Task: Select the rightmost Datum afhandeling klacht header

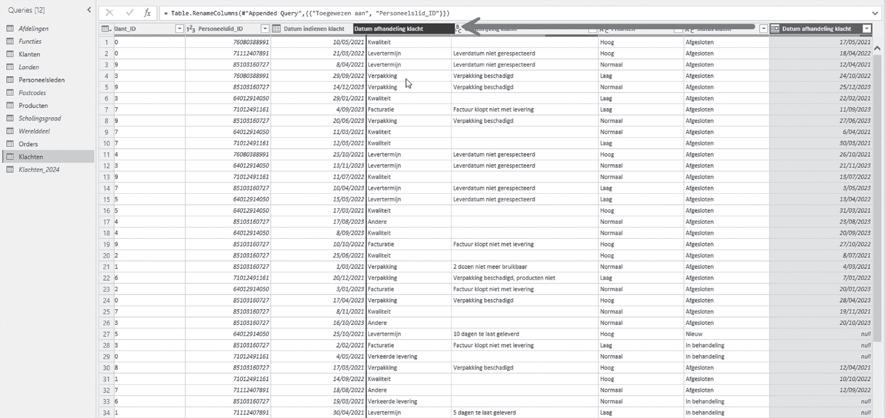Action: (x=821, y=28)
